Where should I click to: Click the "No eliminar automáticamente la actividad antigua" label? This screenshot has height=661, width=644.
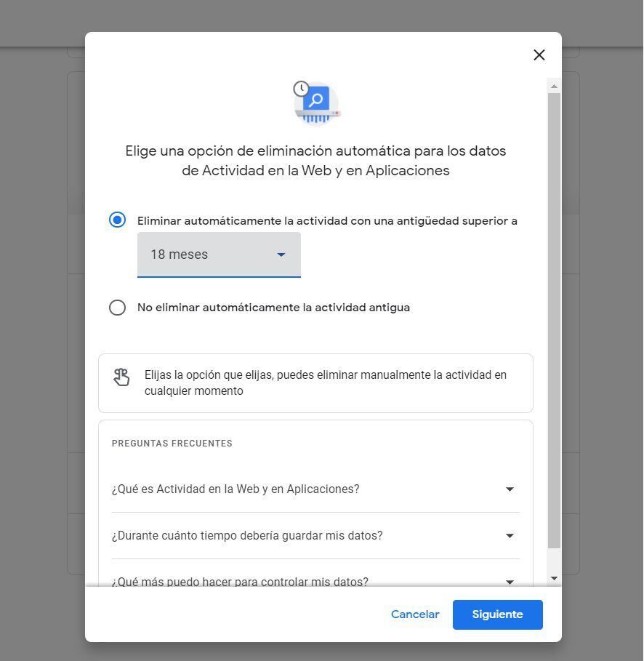[273, 308]
